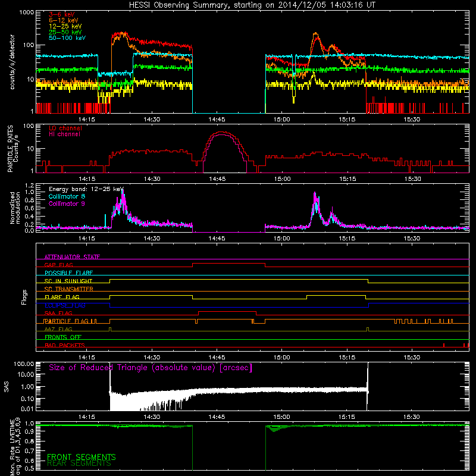Click the REAR SEGMENTS legend label

click(x=79, y=464)
